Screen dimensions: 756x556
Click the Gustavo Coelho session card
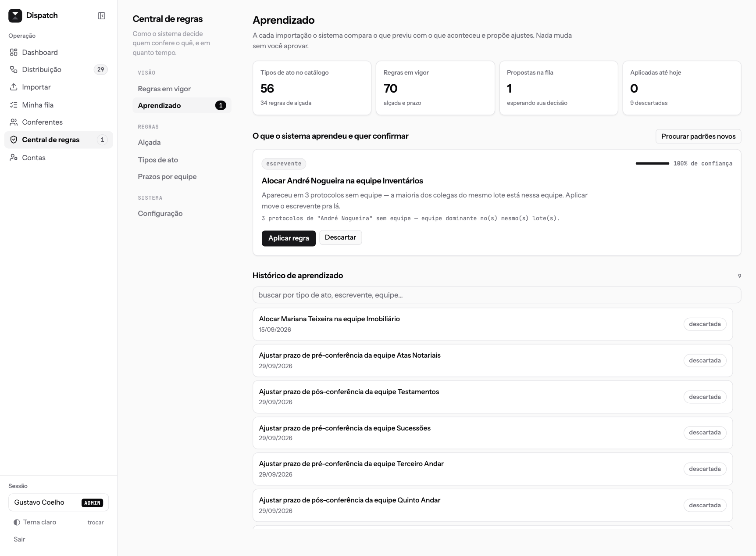click(58, 502)
